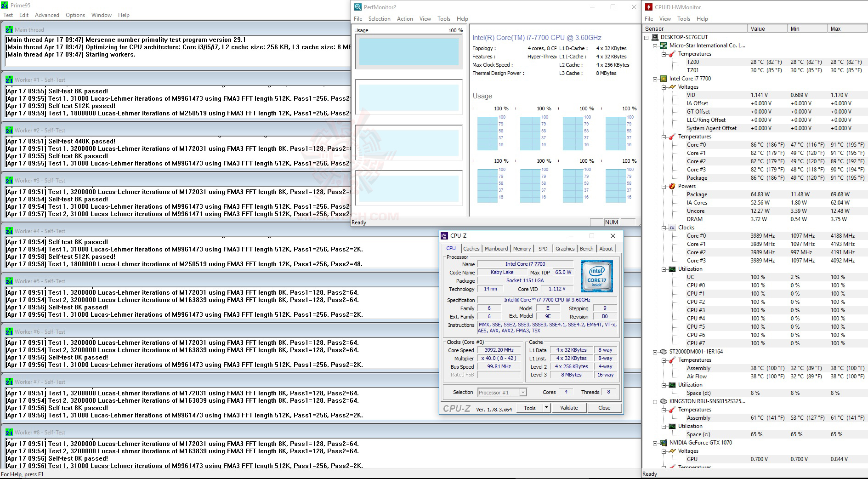Click the Micro-Star motherboard icon in HWMonitor

click(664, 46)
